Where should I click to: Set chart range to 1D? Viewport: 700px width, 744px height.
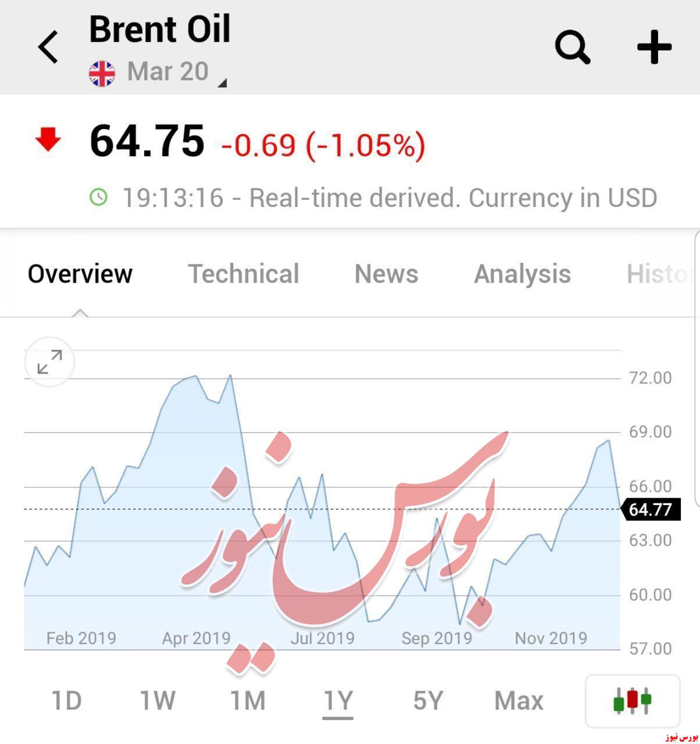[67, 700]
